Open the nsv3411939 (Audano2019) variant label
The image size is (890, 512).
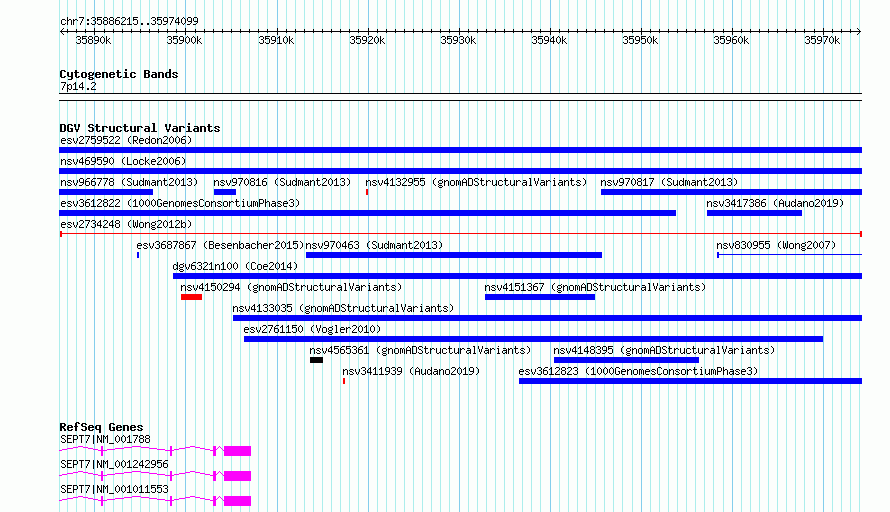pyautogui.click(x=411, y=371)
